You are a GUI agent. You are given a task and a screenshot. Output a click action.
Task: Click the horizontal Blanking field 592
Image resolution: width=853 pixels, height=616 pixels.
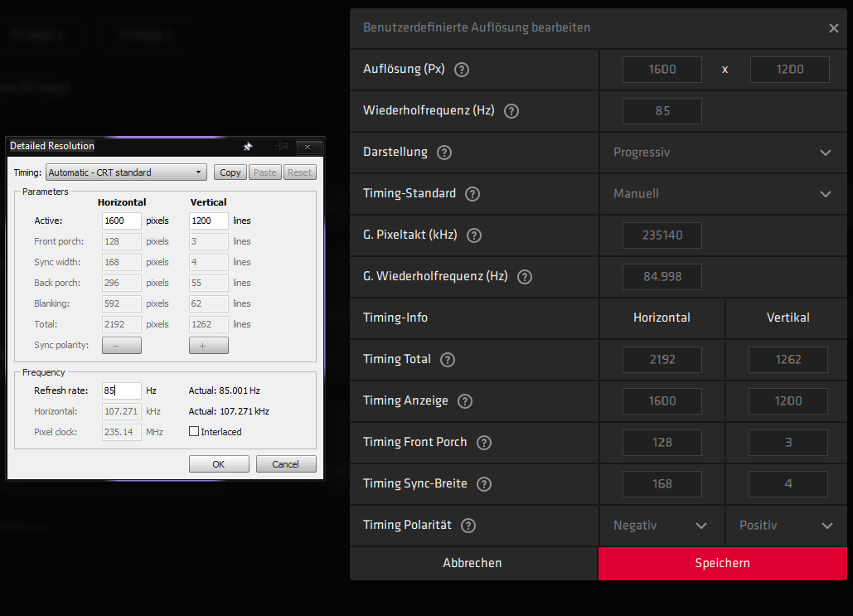122,303
